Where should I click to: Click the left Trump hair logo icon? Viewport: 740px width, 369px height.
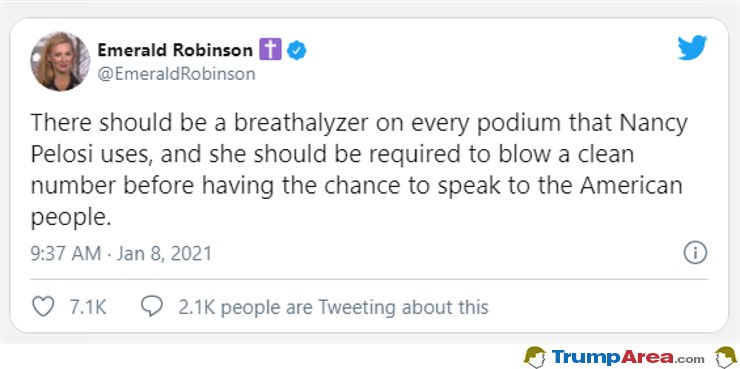click(x=535, y=357)
